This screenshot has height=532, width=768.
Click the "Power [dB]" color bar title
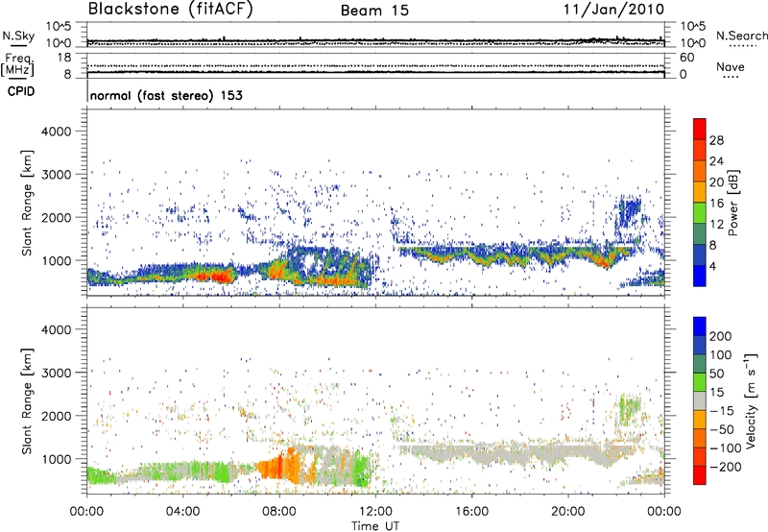tap(733, 203)
